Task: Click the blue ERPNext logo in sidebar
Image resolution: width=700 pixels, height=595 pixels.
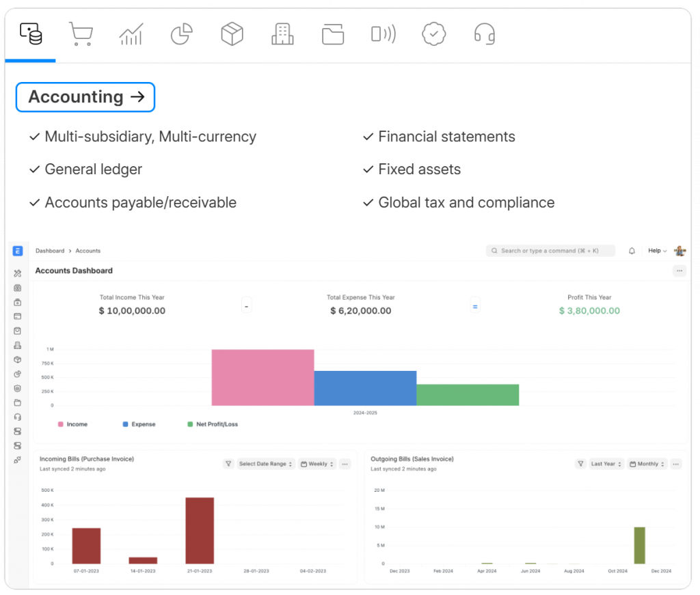Action: click(17, 251)
